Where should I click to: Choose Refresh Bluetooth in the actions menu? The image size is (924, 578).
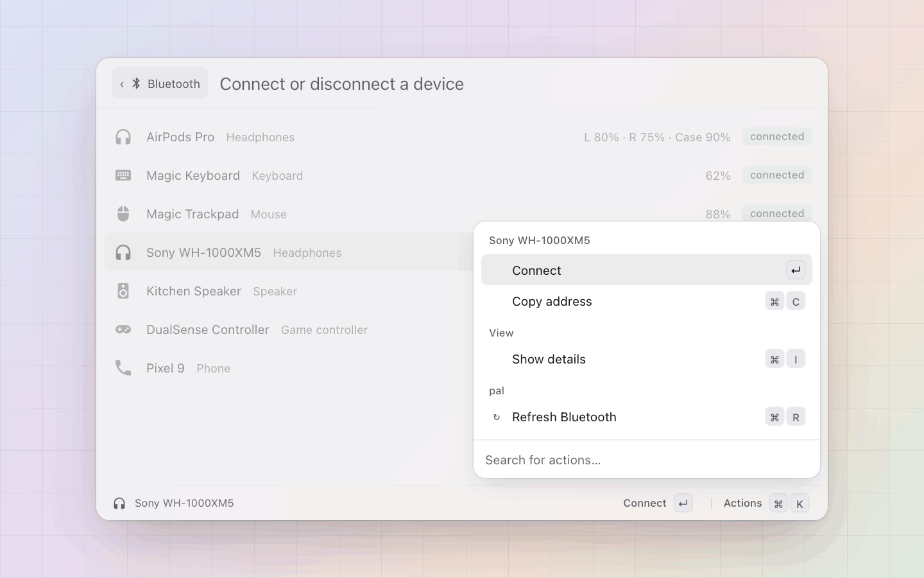[647, 417]
